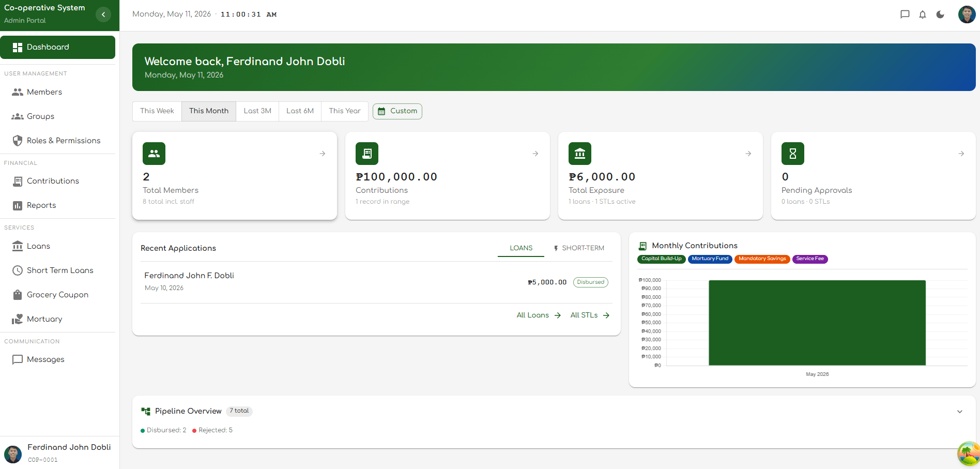Click the May 2026 chart bar
The width and height of the screenshot is (980, 469).
[817, 323]
